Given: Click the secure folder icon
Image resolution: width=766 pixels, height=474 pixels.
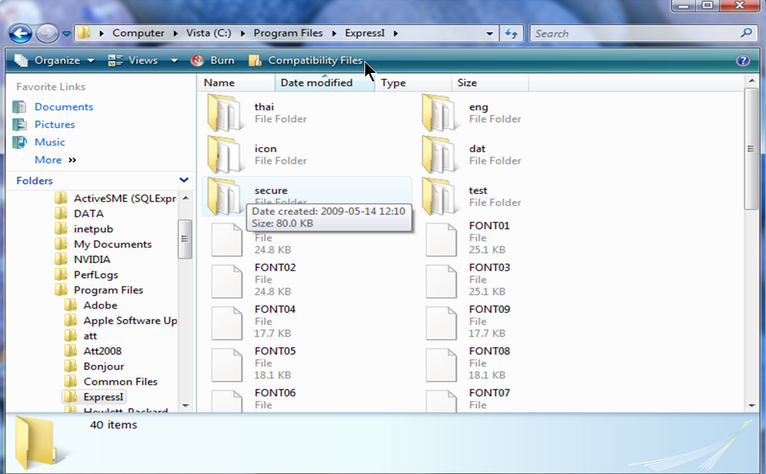Looking at the screenshot, I should (x=224, y=196).
